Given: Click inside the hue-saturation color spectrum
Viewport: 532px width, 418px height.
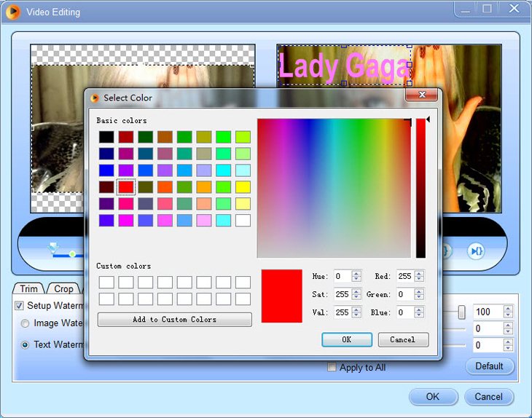Looking at the screenshot, I should [334, 188].
